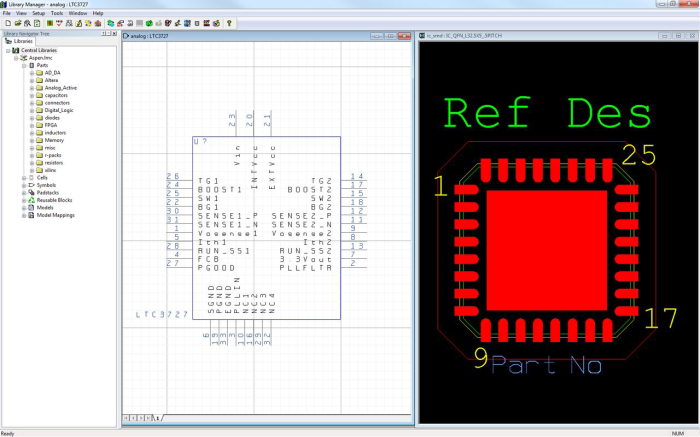Screen dimensions: 700x437
Task: Click the binoculars Find toolbar icon
Action: (27, 23)
